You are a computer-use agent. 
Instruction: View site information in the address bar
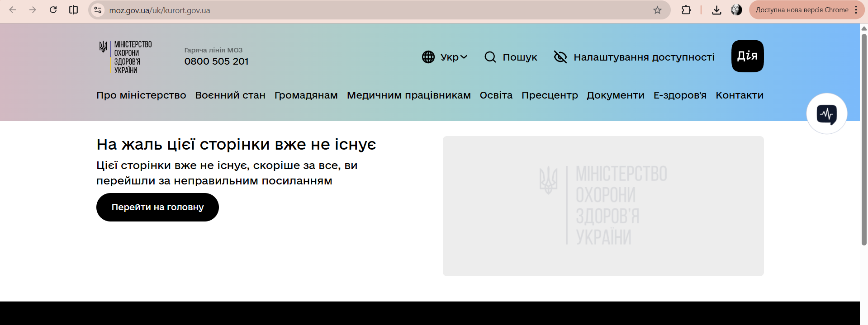point(98,10)
